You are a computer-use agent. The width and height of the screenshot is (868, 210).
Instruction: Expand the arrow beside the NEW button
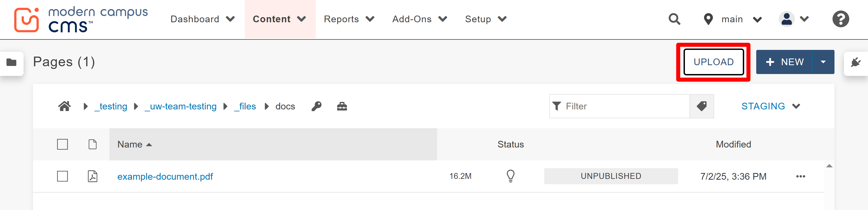[824, 62]
